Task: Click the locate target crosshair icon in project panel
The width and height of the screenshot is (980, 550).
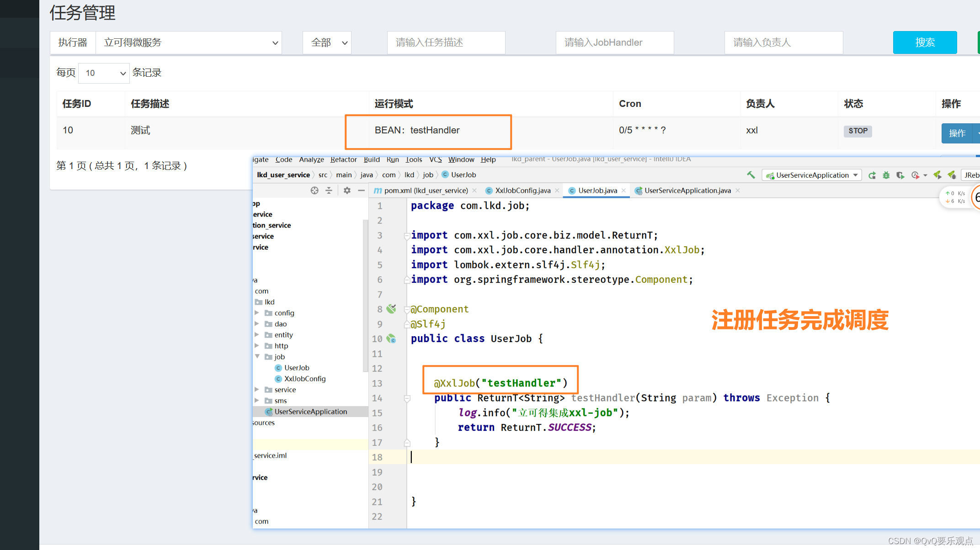Action: pos(314,190)
